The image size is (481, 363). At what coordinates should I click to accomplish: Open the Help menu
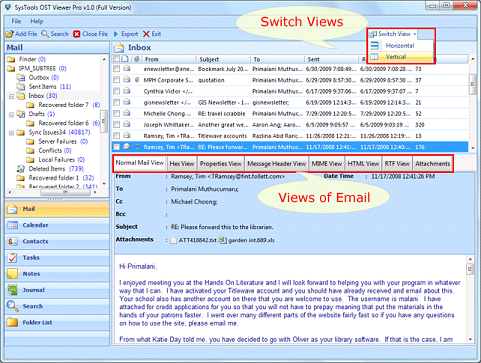click(37, 21)
